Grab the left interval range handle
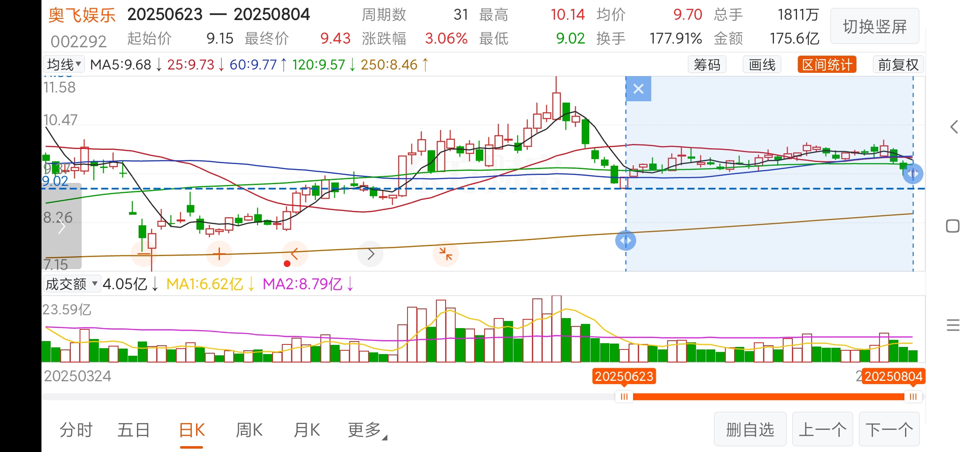The image size is (980, 452). tap(626, 241)
